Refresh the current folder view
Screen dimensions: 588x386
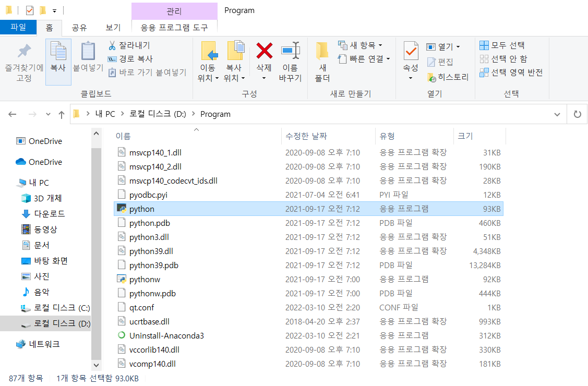click(578, 114)
